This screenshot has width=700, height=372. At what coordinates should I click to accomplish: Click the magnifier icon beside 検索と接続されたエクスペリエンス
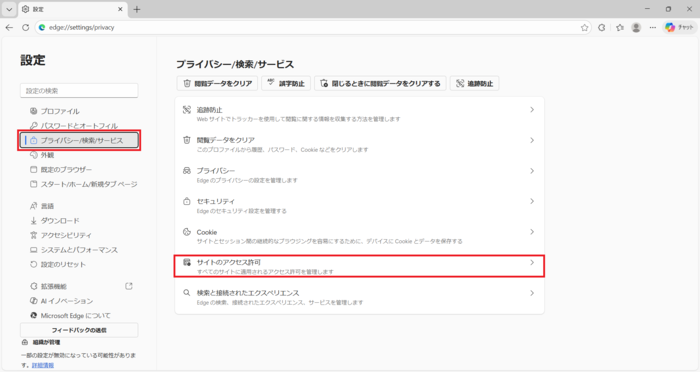pos(187,293)
